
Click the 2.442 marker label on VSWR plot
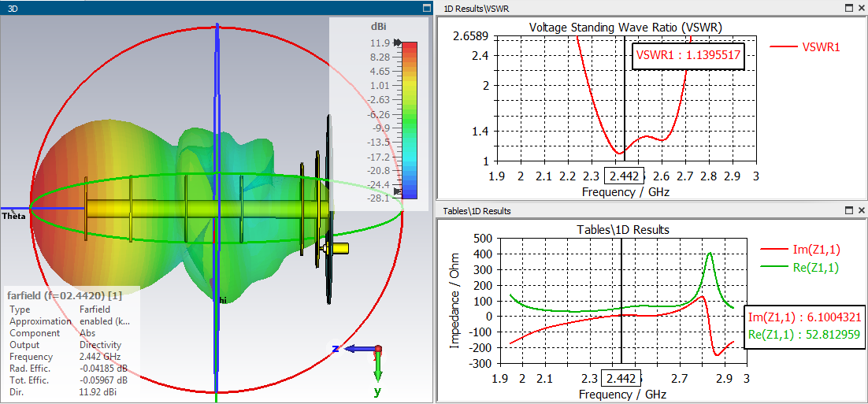(625, 176)
